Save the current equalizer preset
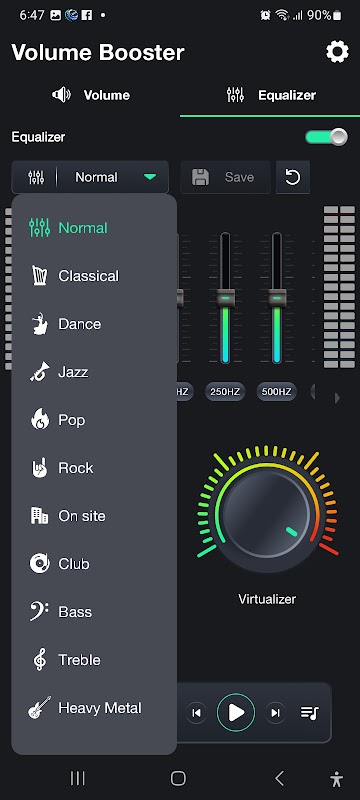360x800 pixels. pyautogui.click(x=225, y=177)
